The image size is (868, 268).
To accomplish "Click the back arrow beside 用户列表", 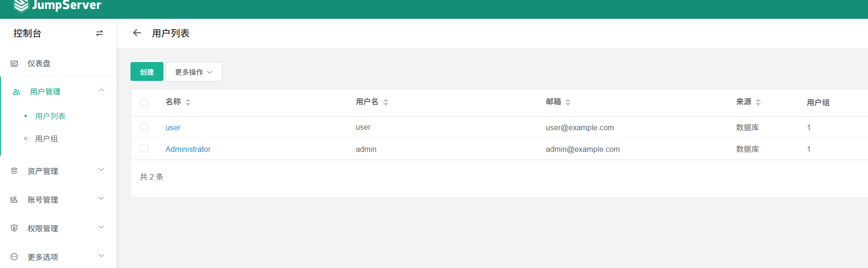I will point(137,33).
